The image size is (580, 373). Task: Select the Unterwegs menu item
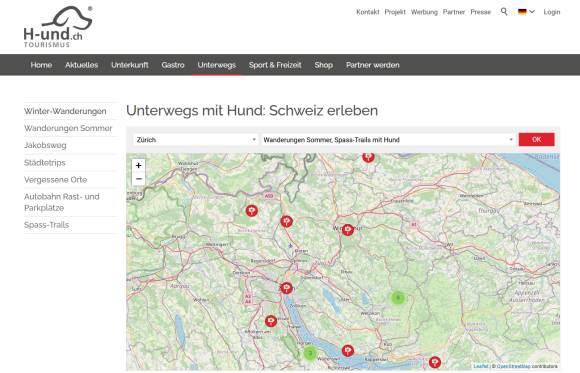216,65
